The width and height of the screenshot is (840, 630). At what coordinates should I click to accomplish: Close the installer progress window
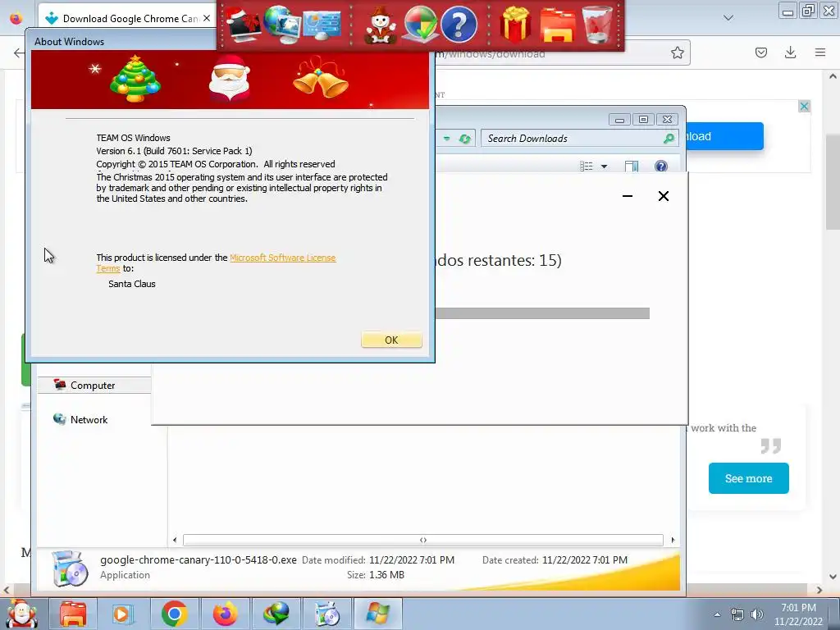tap(663, 196)
